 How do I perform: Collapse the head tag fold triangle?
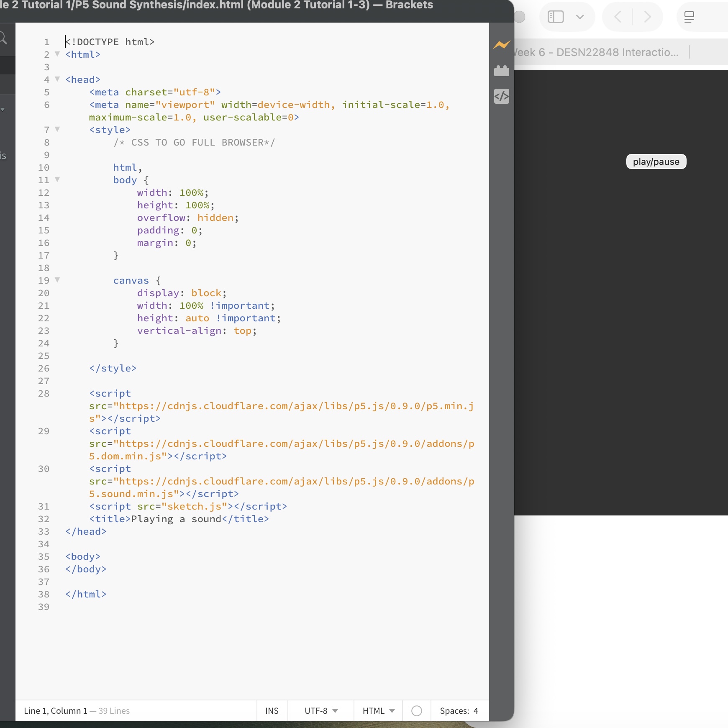pyautogui.click(x=57, y=79)
